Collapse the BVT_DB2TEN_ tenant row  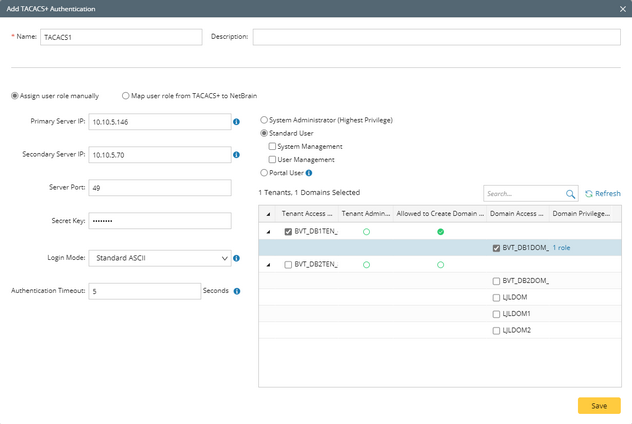267,265
